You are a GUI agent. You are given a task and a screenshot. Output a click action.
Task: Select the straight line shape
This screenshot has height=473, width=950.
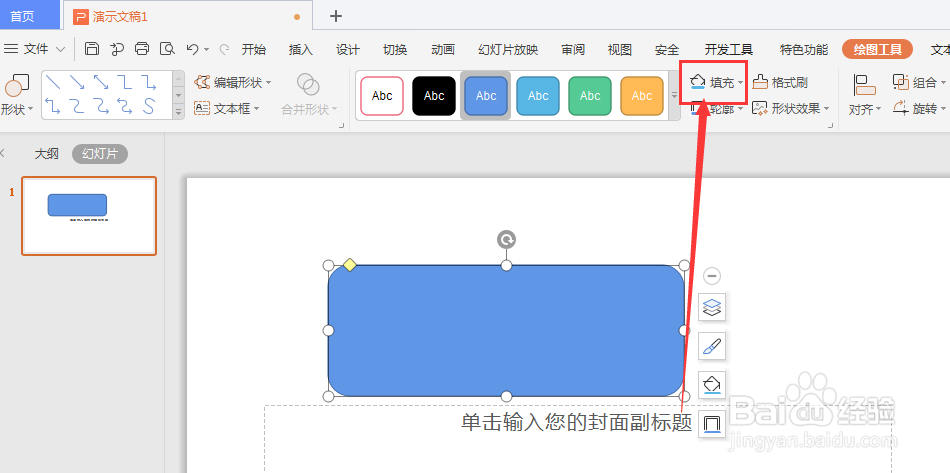pyautogui.click(x=53, y=82)
